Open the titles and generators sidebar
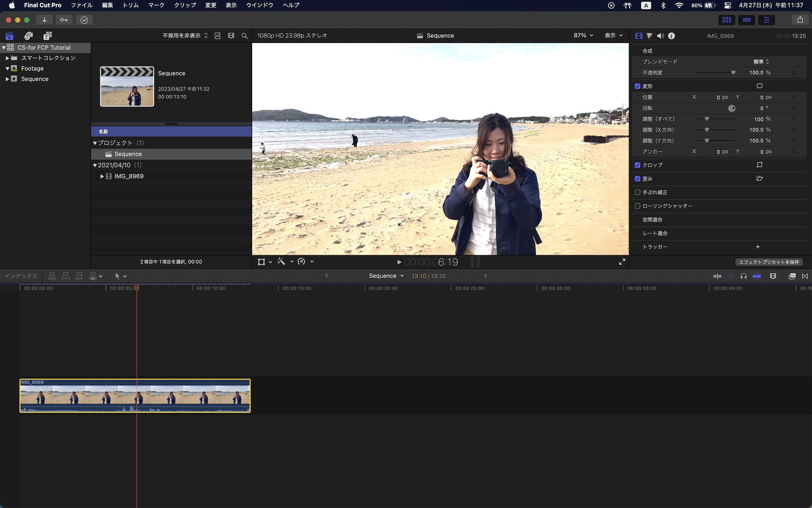812x508 pixels. point(48,36)
